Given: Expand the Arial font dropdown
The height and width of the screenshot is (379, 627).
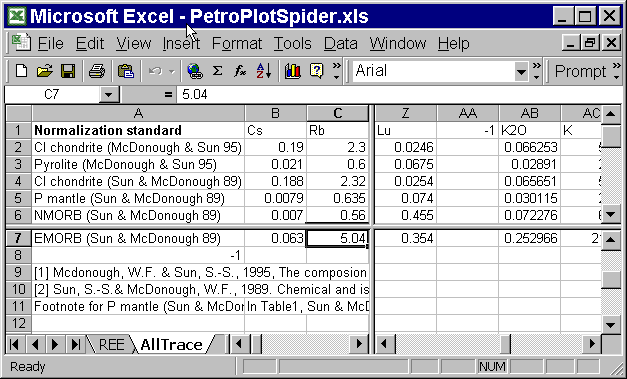Looking at the screenshot, I should point(521,72).
